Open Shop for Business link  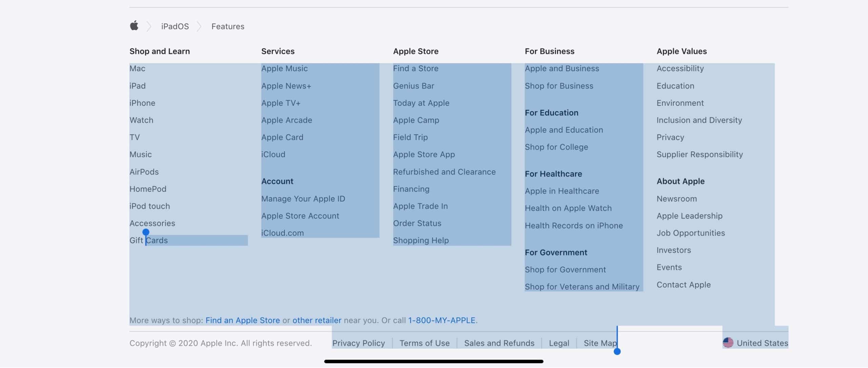559,86
